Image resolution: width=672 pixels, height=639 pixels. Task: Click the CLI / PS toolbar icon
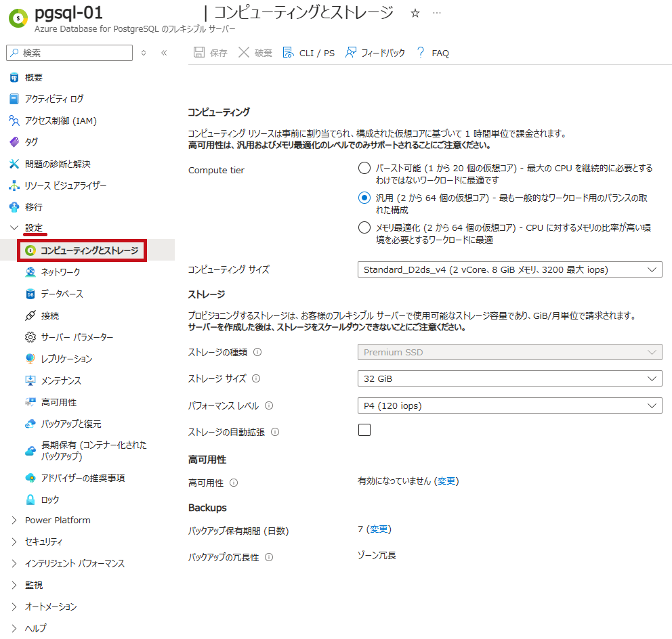288,53
